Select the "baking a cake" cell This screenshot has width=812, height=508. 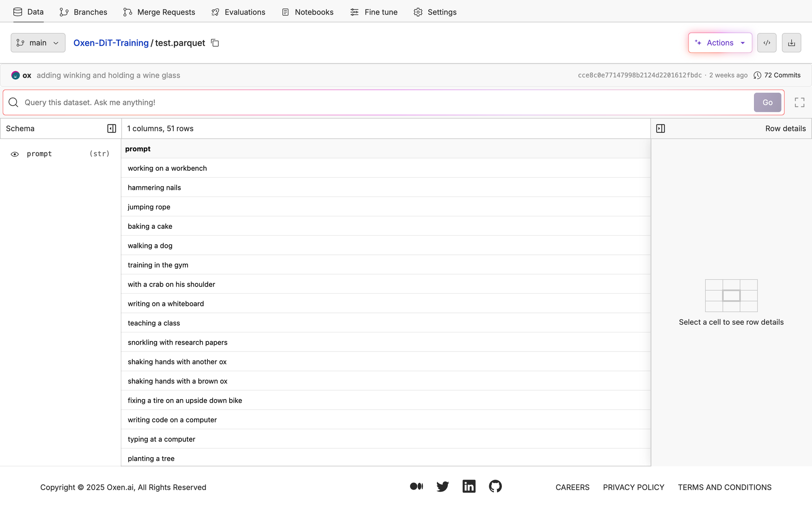pos(150,226)
